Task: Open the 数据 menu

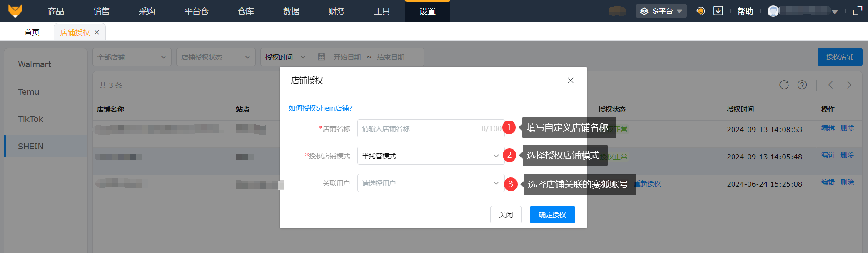Action: coord(291,11)
